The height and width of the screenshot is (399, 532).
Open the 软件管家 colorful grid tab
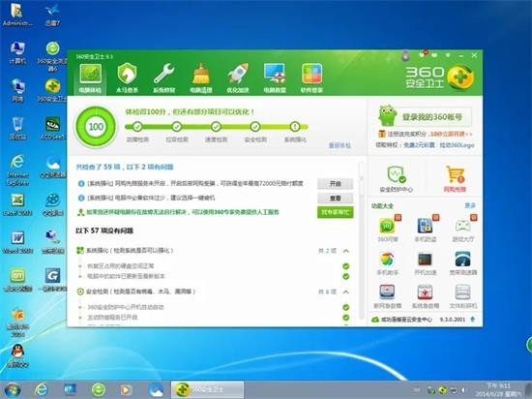tap(311, 77)
